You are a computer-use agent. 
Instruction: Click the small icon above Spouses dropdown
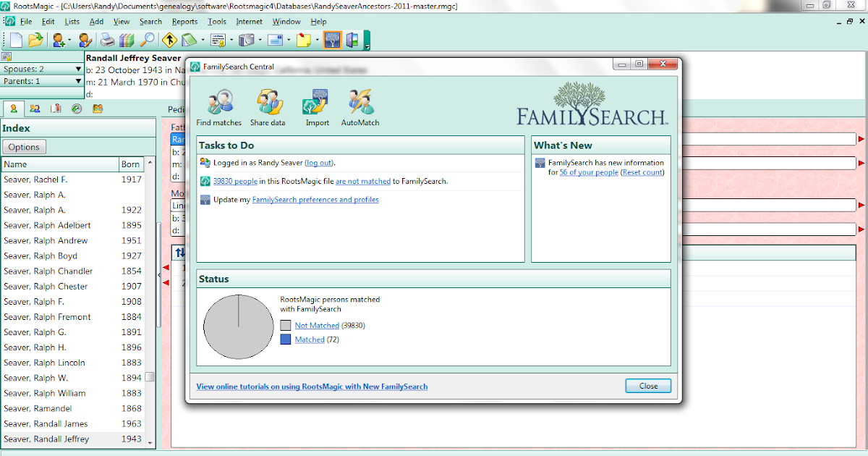(x=7, y=56)
